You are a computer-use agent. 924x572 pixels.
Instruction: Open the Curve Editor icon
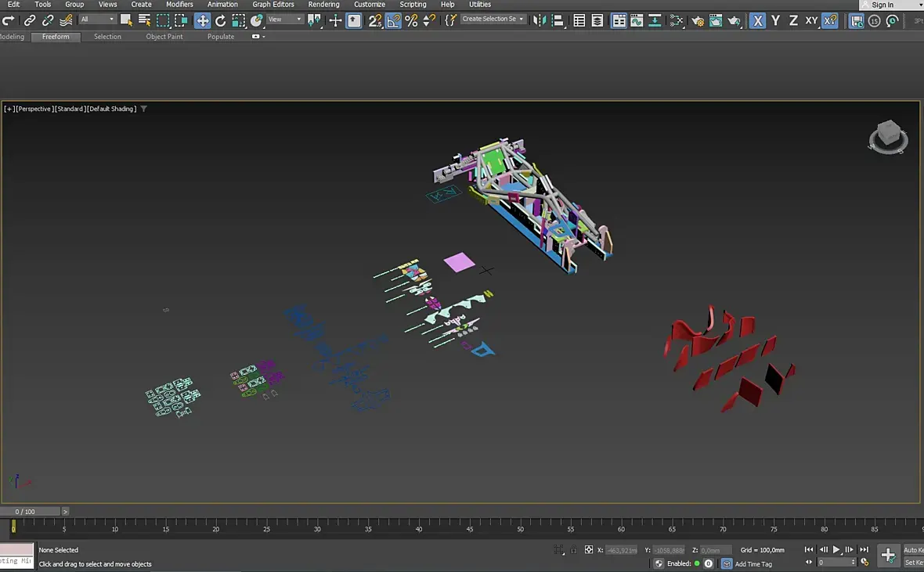click(637, 20)
